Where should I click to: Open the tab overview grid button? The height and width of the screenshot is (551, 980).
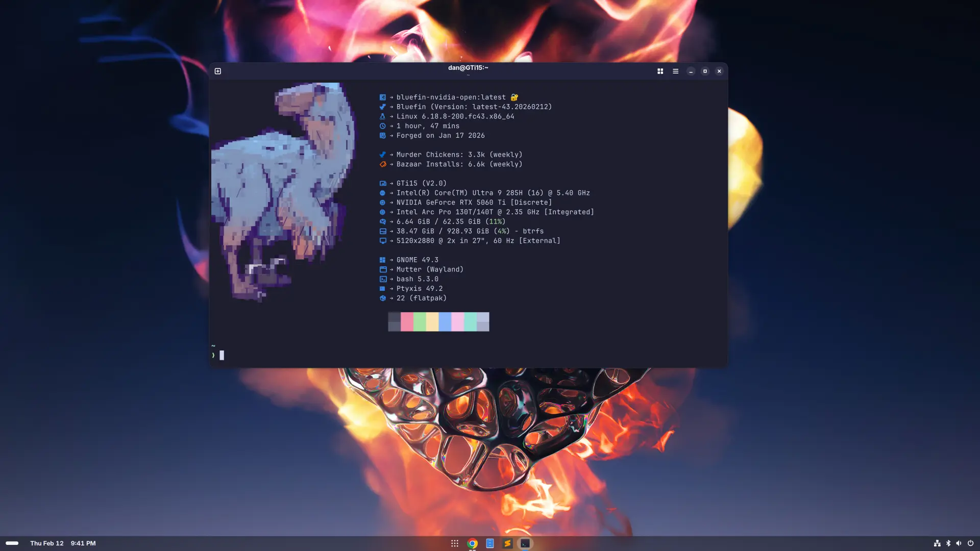(660, 71)
